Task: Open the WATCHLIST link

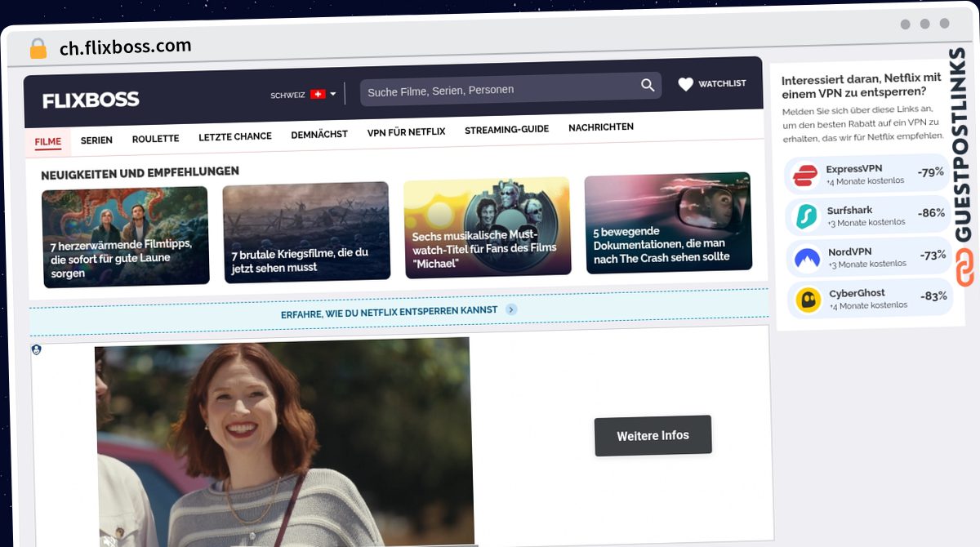Action: pyautogui.click(x=722, y=83)
